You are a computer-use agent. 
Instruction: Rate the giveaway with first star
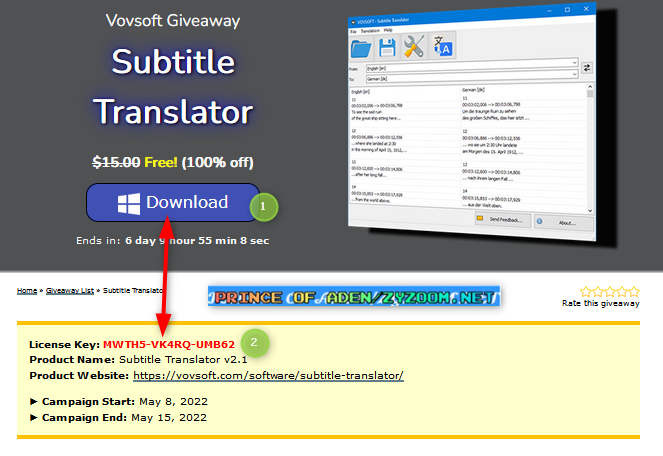586,291
